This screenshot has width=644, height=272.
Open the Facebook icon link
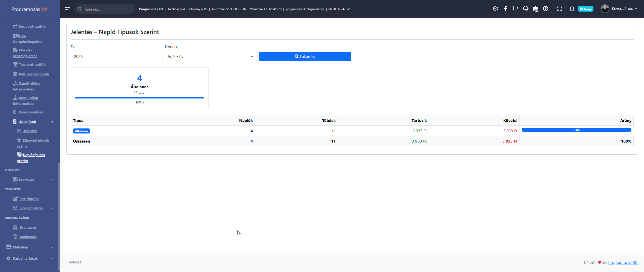click(505, 9)
